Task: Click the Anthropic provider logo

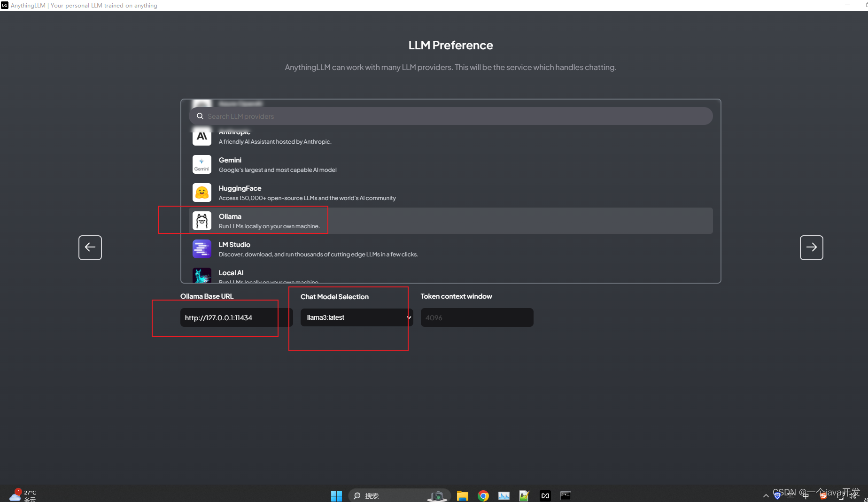Action: (x=202, y=137)
